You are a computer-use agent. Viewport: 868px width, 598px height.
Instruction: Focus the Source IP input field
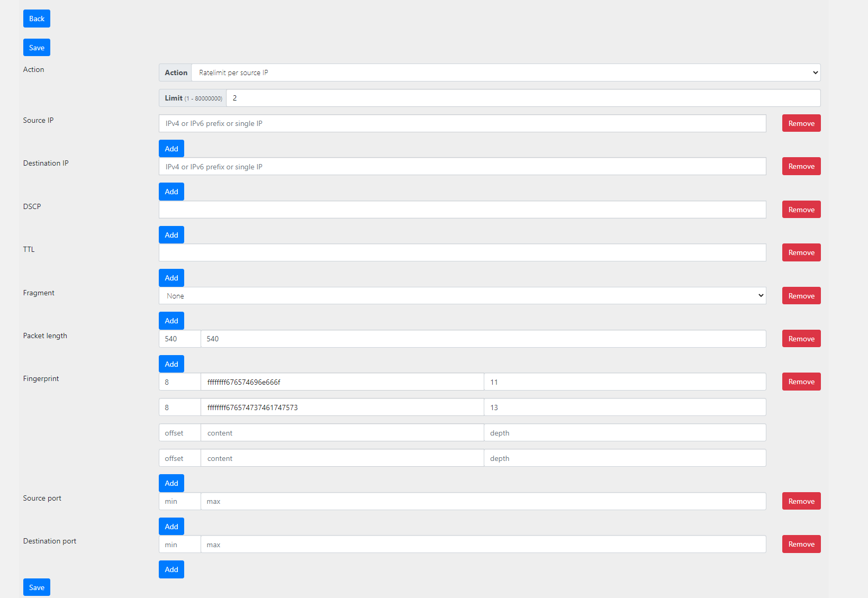tap(462, 123)
